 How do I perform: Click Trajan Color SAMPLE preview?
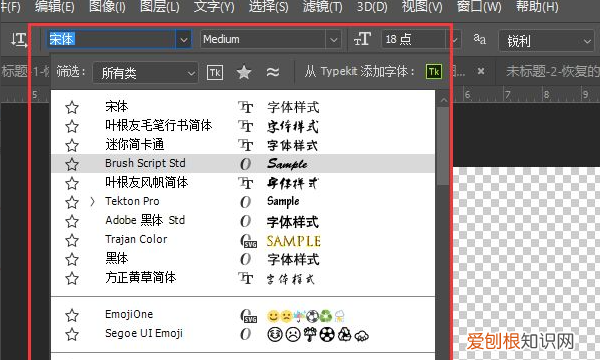[x=293, y=241]
